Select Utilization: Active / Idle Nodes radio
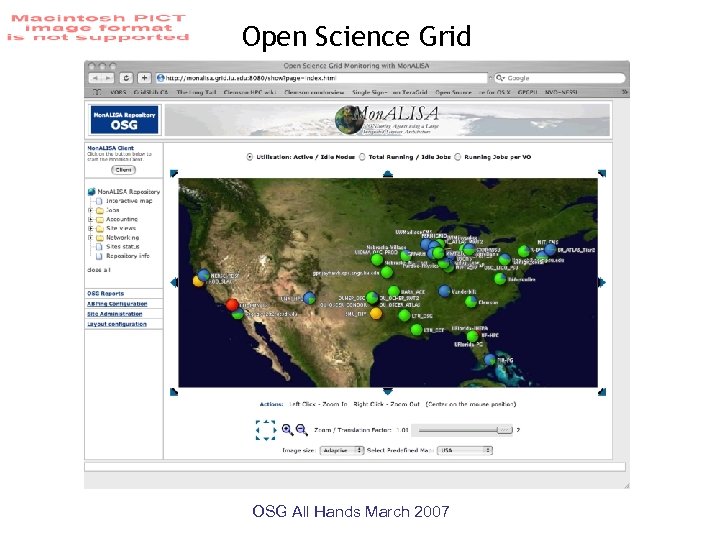Screen dimensions: 720x540 point(249,157)
